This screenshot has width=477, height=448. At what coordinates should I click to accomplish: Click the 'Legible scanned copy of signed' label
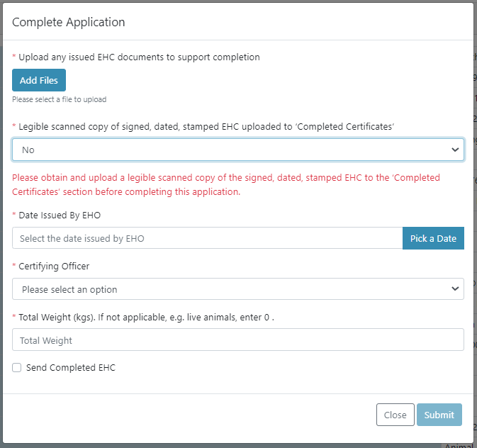coord(206,127)
